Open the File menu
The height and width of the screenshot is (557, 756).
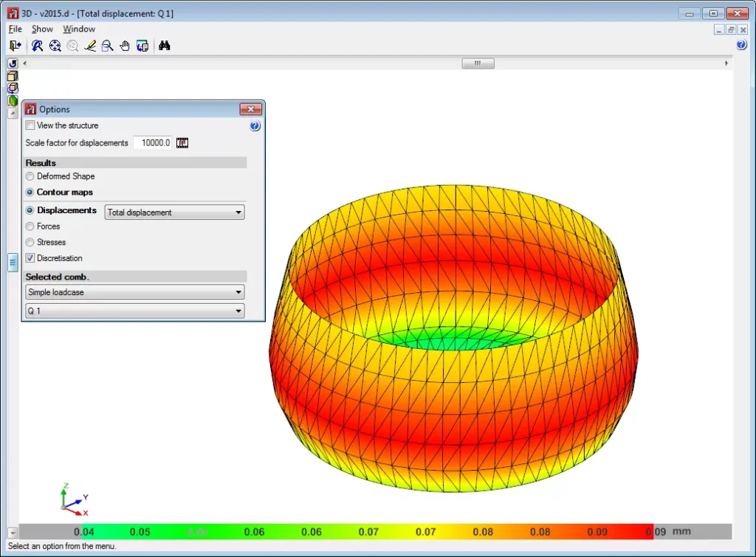[x=16, y=29]
